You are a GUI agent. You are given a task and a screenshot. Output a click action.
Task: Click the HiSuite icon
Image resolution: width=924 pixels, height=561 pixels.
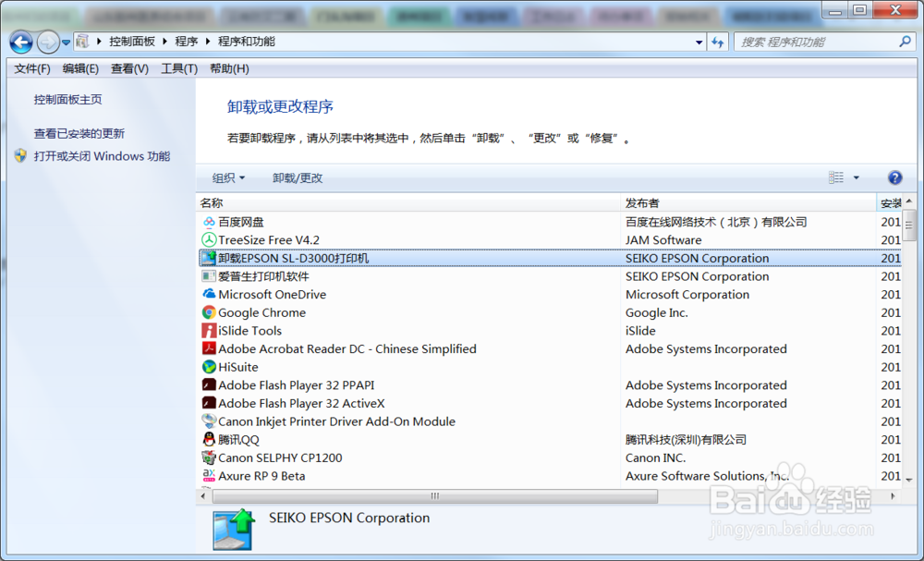click(209, 367)
